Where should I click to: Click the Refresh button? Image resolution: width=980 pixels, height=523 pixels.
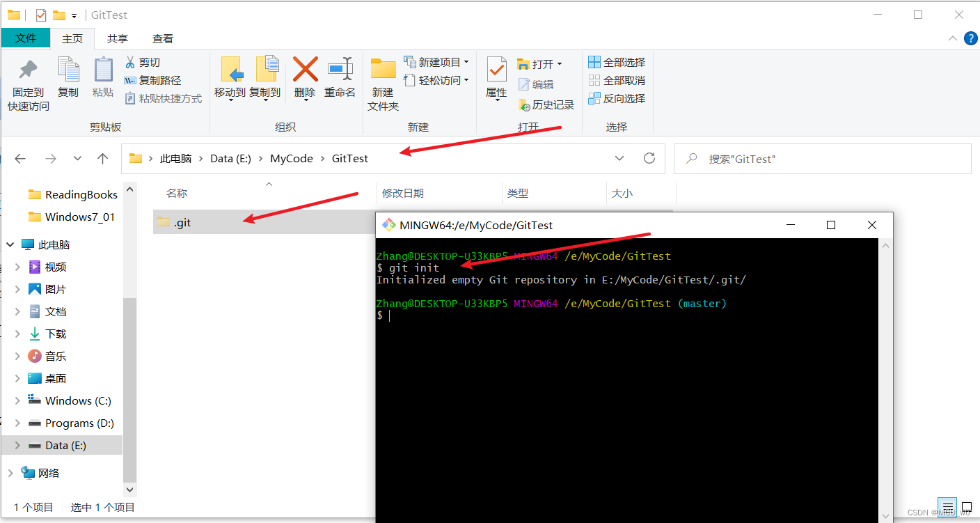(649, 158)
